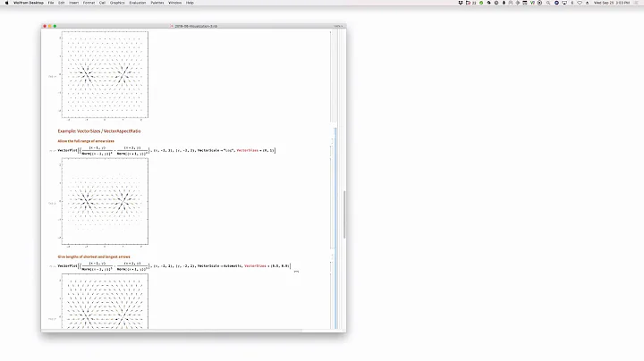This screenshot has width=644, height=361.
Task: Click the vertical scrollbar thumb of the notebook
Action: coord(344,214)
